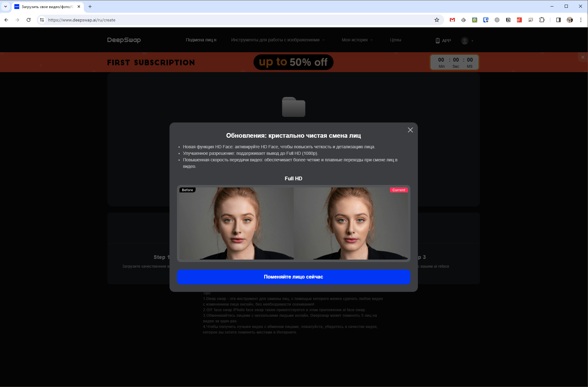Image resolution: width=588 pixels, height=387 pixels.
Task: Open the Chrome three-dot menu
Action: [x=581, y=20]
